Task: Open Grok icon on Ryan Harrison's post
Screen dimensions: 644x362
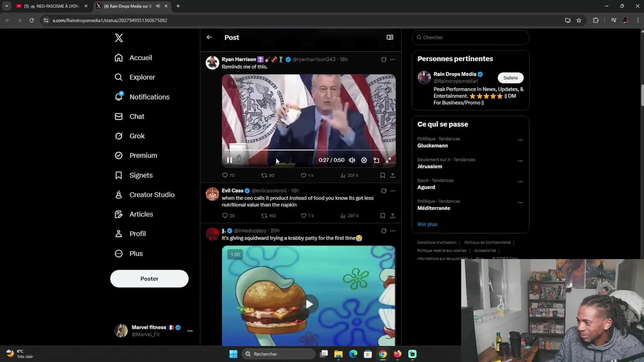Action: pos(383,59)
